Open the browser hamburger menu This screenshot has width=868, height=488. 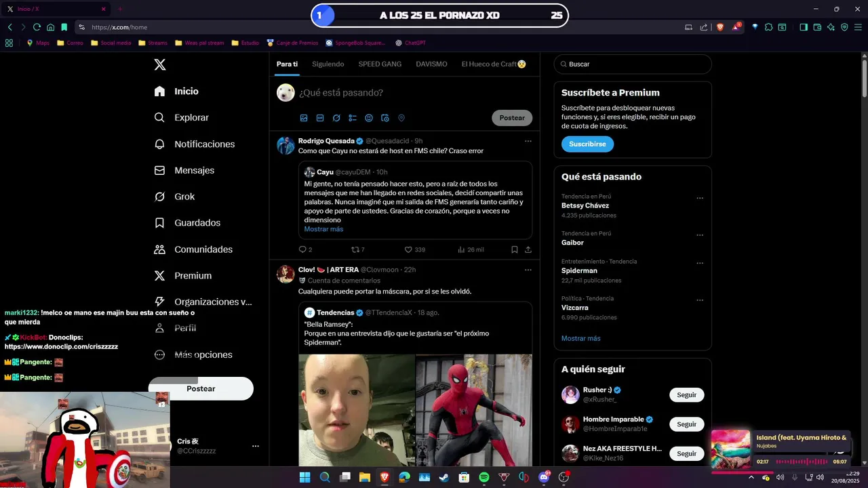click(x=857, y=27)
